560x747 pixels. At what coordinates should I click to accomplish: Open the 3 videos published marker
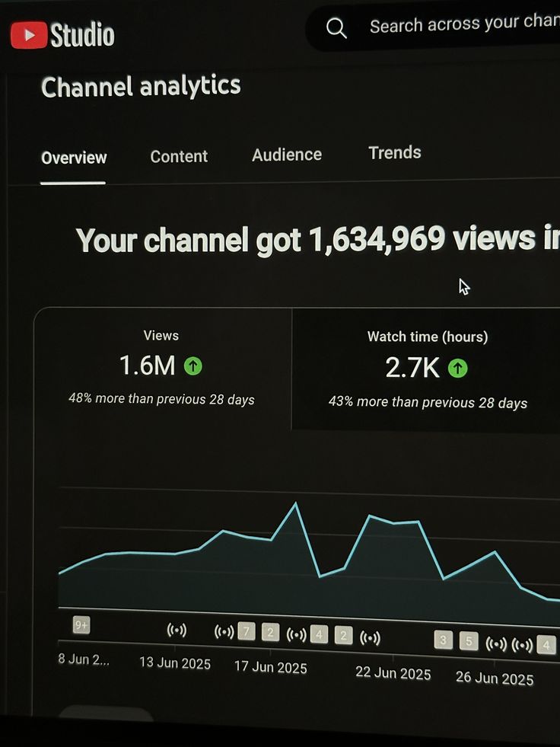[444, 640]
